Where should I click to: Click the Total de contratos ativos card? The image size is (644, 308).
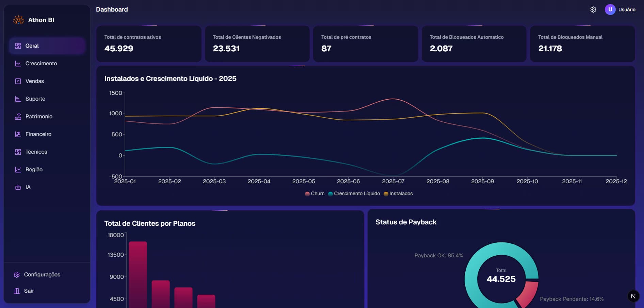tap(149, 44)
